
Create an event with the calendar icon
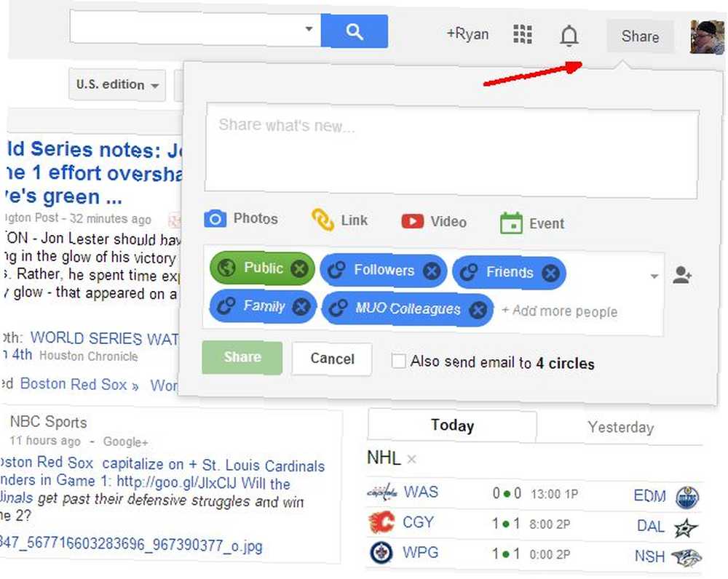[x=511, y=223]
